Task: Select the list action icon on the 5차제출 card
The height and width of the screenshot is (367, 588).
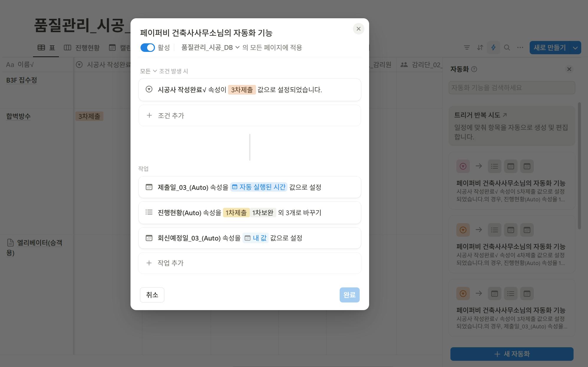Action: click(x=495, y=166)
